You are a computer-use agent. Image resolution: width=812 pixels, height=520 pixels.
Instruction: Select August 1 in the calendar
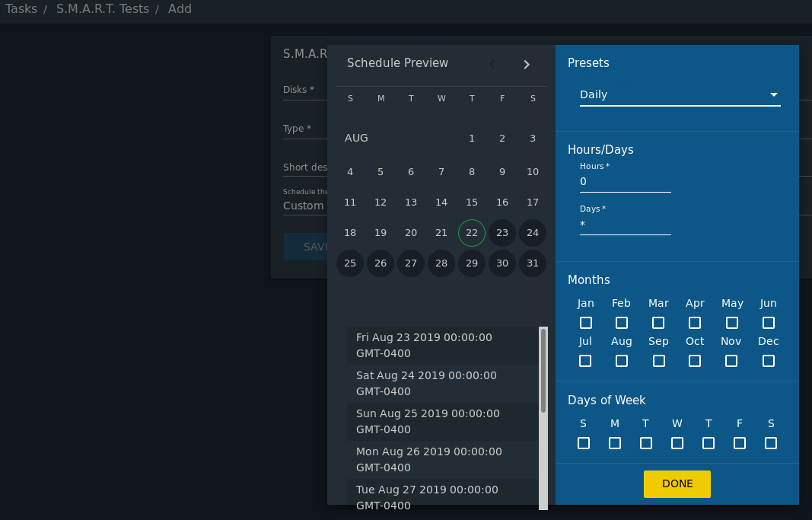coord(471,139)
